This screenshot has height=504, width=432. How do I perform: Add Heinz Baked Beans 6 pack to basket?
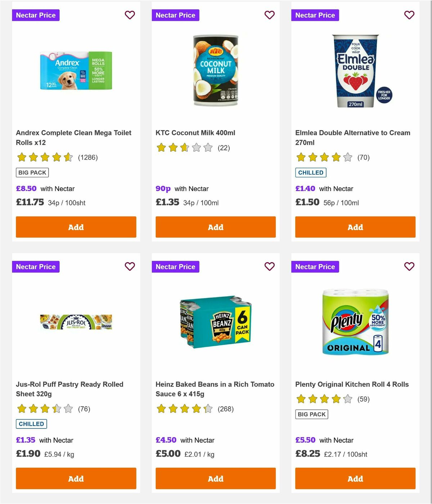pos(215,478)
